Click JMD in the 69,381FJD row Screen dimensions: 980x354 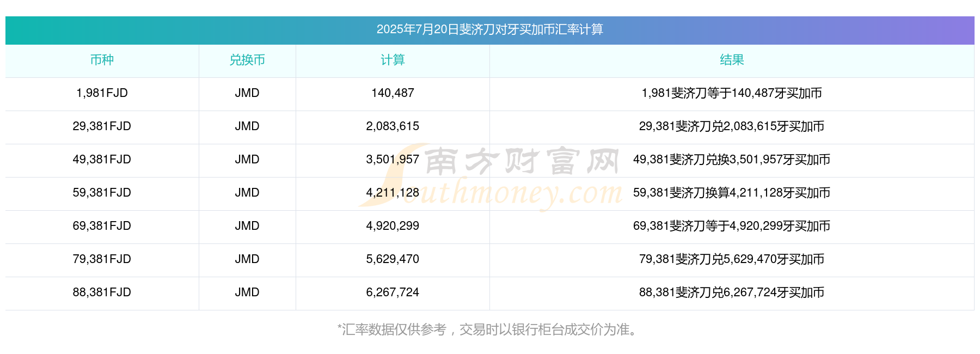[247, 226]
